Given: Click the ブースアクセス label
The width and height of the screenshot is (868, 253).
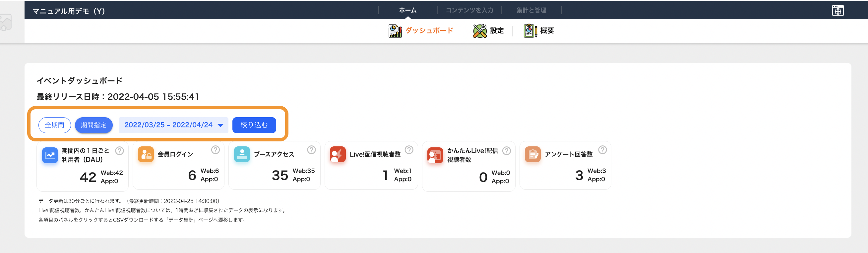Looking at the screenshot, I should click(x=274, y=154).
